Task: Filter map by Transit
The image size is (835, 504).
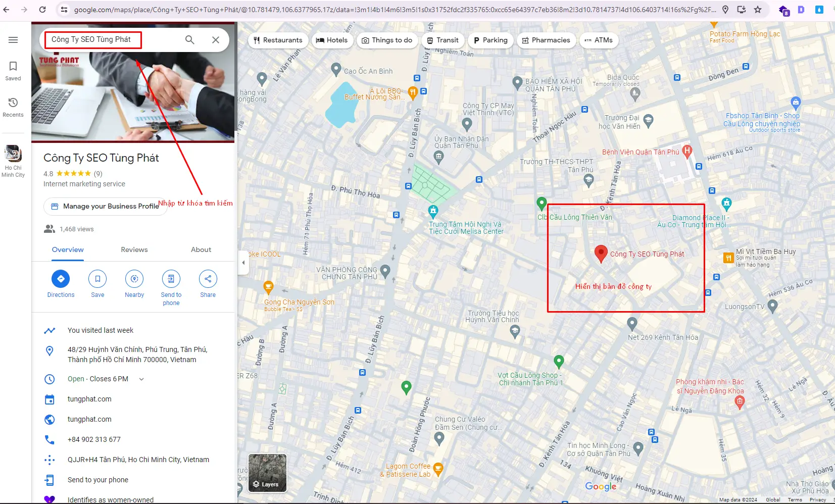Action: coord(443,40)
